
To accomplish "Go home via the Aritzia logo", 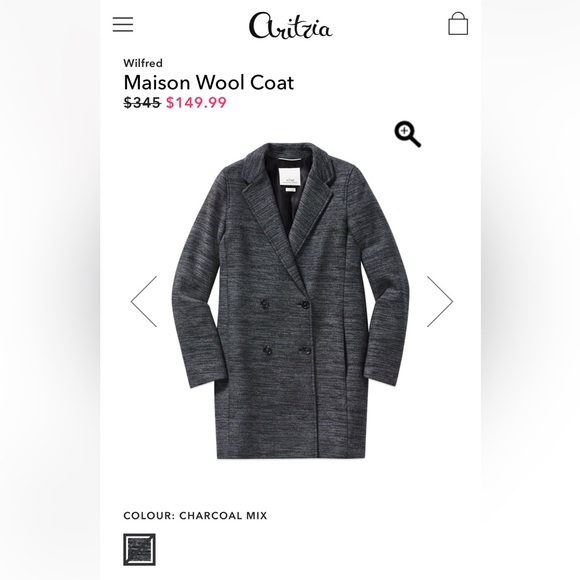I will coord(290,26).
